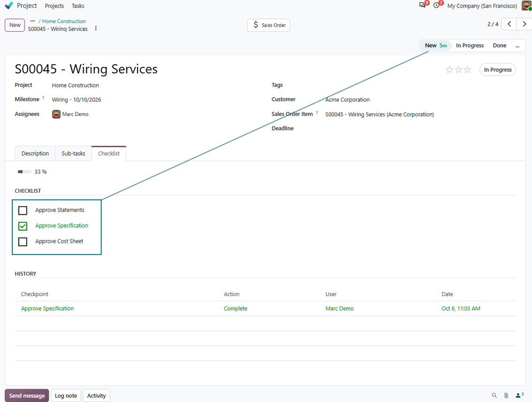Image resolution: width=532 pixels, height=402 pixels.
Task: Open the In Progress state dropdown
Action: click(x=498, y=70)
